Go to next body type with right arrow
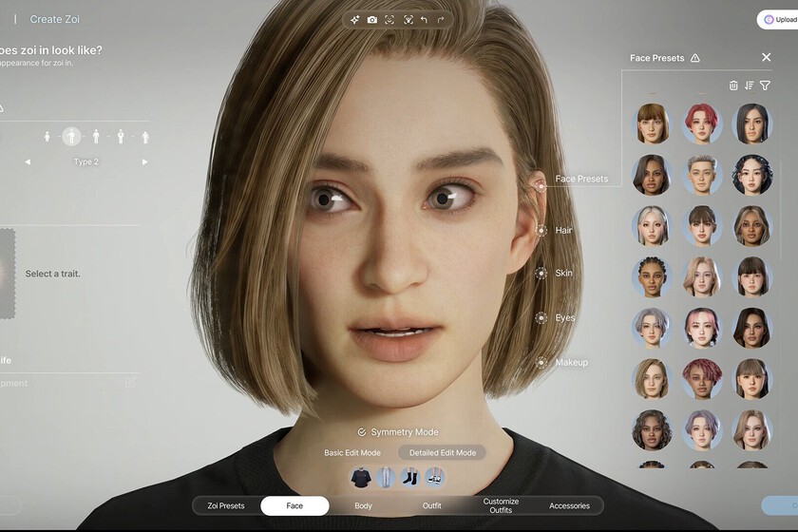Viewport: 798px width, 532px height. tap(145, 161)
